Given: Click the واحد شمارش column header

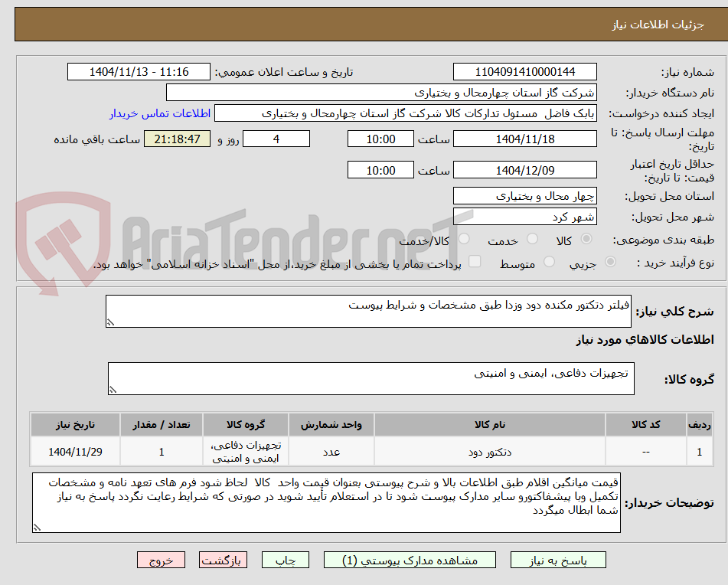Looking at the screenshot, I should [331, 425].
